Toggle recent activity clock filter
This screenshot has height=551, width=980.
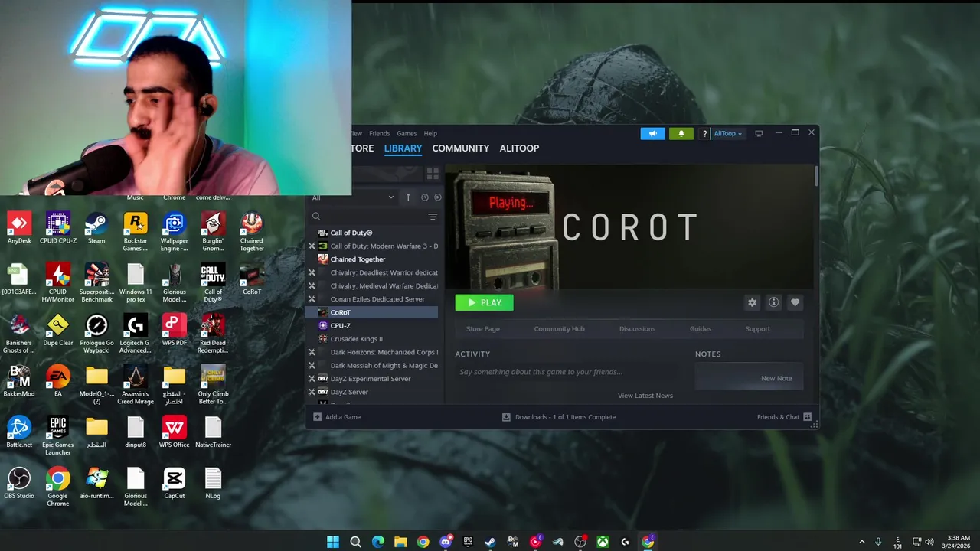[x=425, y=197]
